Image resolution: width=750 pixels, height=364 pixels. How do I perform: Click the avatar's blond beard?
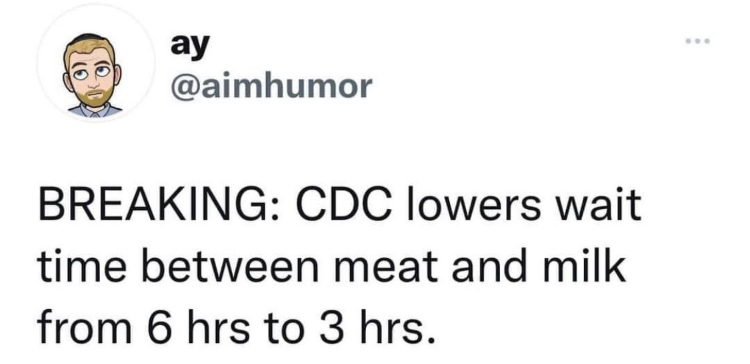pyautogui.click(x=94, y=94)
